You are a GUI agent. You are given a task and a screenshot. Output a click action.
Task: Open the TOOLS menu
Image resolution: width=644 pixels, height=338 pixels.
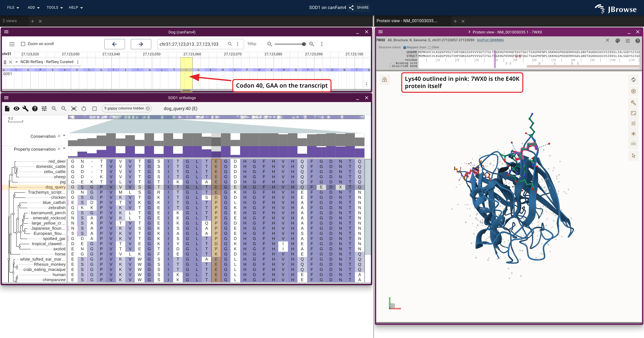(x=55, y=8)
